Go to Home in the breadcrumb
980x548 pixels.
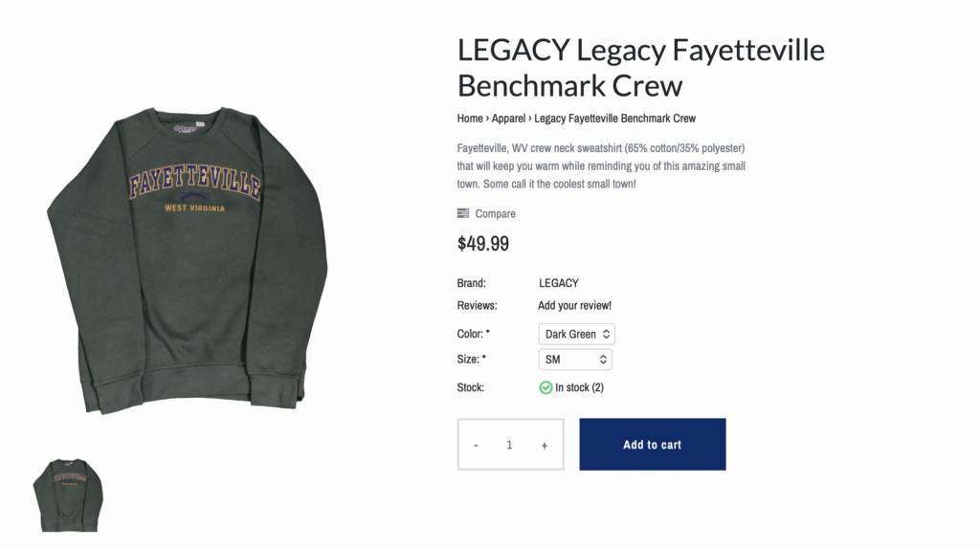tap(470, 119)
